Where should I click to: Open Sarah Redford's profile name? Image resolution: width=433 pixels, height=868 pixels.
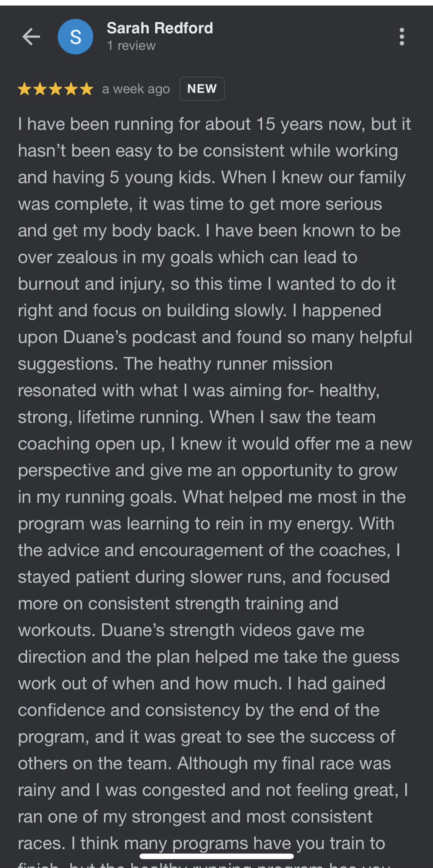[x=160, y=28]
